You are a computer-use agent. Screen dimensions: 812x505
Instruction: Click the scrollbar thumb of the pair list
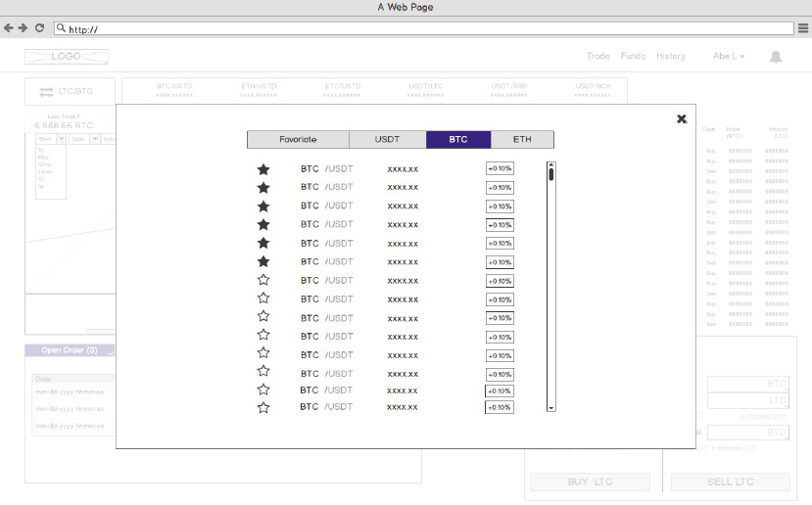[x=551, y=175]
